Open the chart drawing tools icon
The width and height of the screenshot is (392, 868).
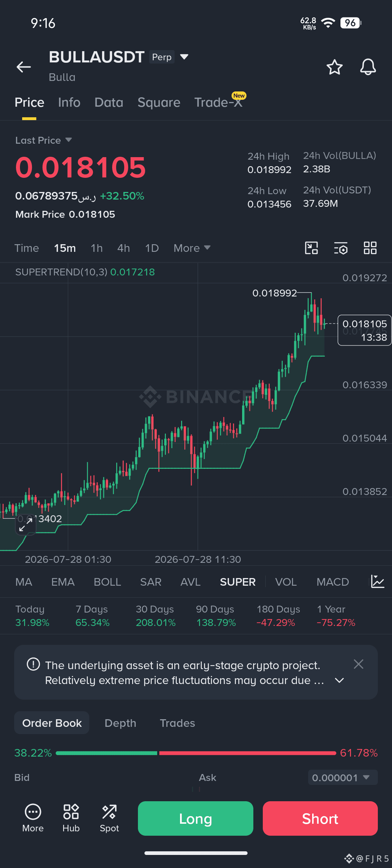pos(311,248)
